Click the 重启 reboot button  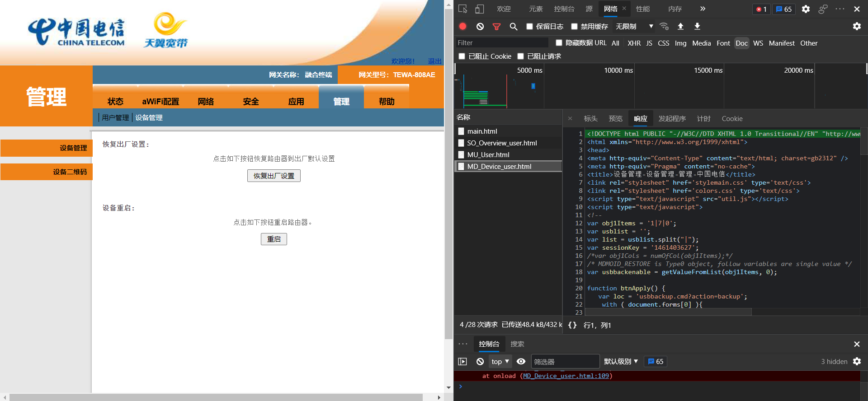pyautogui.click(x=274, y=239)
